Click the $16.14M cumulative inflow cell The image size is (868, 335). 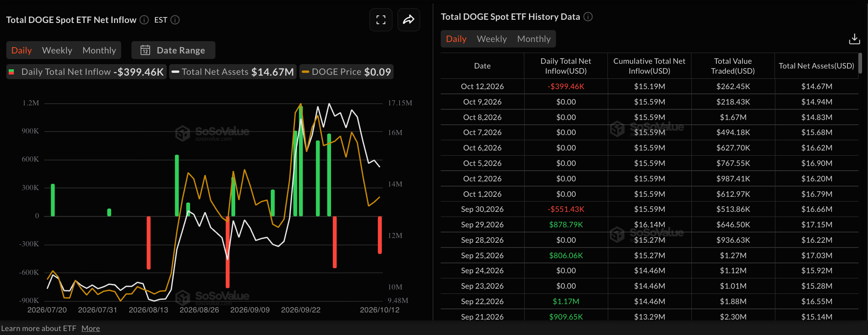pos(649,225)
